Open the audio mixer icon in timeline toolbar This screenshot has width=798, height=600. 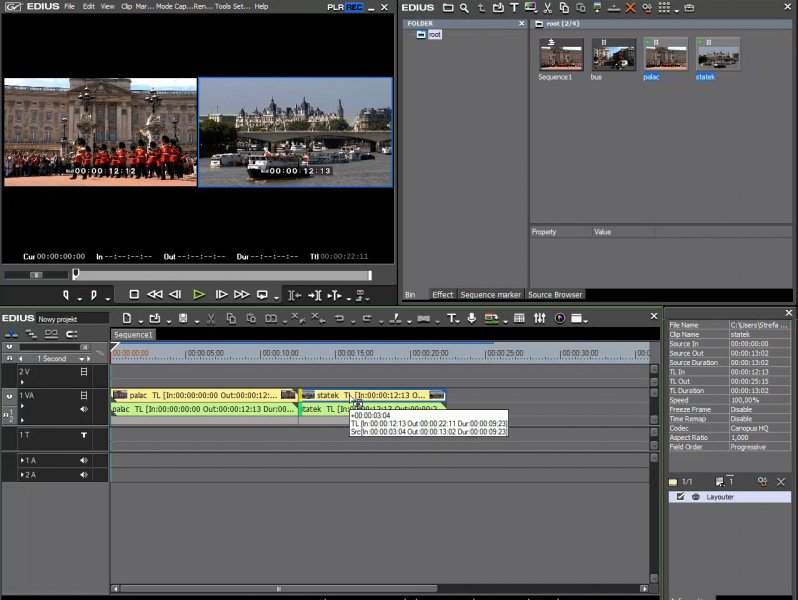pos(540,319)
